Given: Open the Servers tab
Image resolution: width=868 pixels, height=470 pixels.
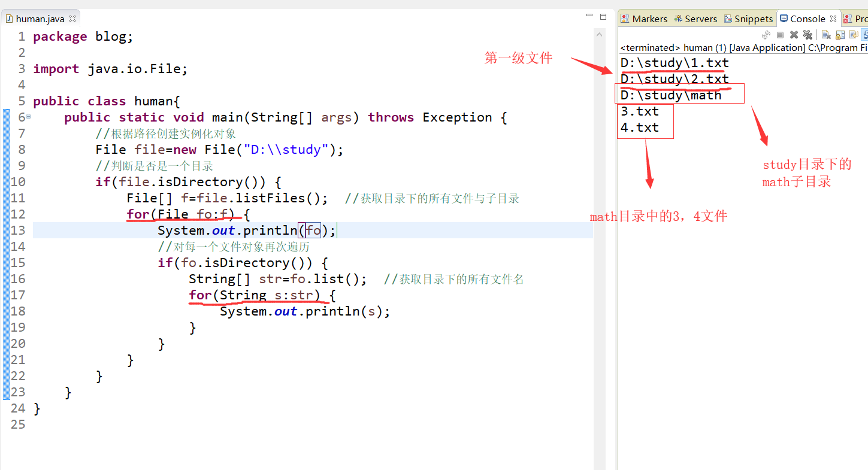Looking at the screenshot, I should coord(695,19).
